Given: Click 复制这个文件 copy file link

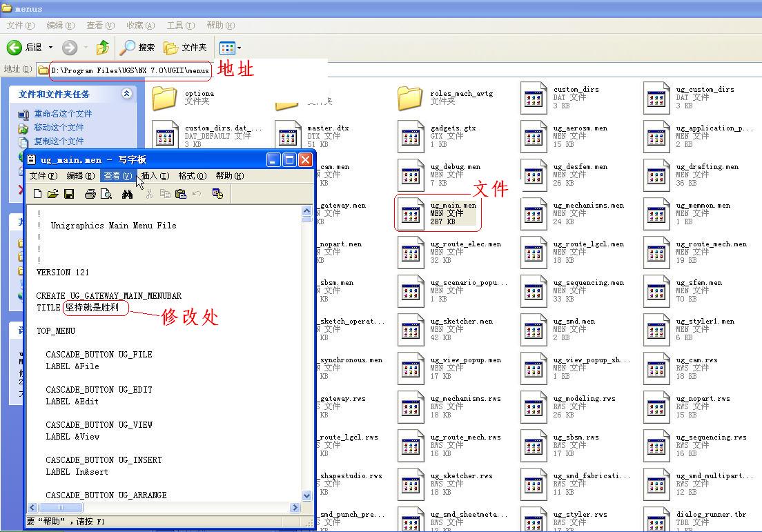Looking at the screenshot, I should click(x=59, y=141).
